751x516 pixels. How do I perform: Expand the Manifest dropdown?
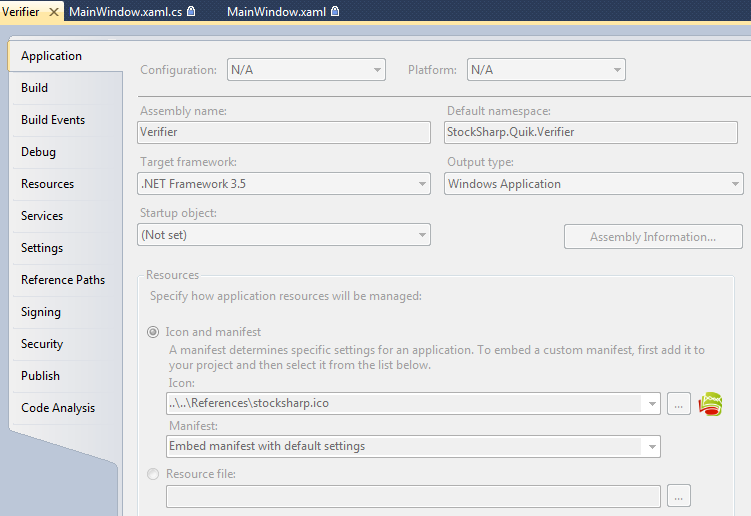click(652, 447)
